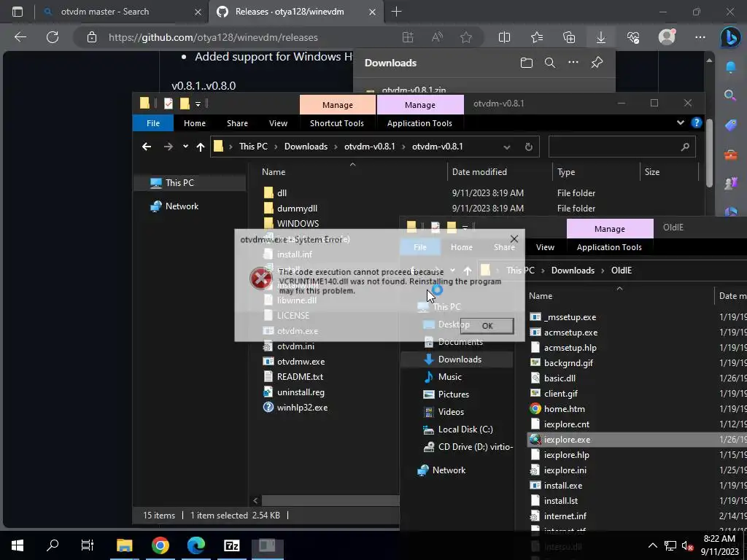Select Music in OldIE navigation pane

449,377
